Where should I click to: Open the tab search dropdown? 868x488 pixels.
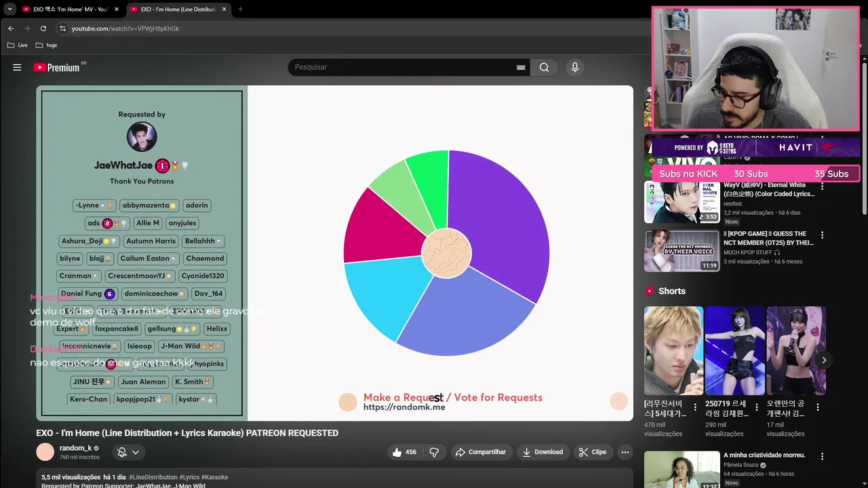pyautogui.click(x=9, y=9)
